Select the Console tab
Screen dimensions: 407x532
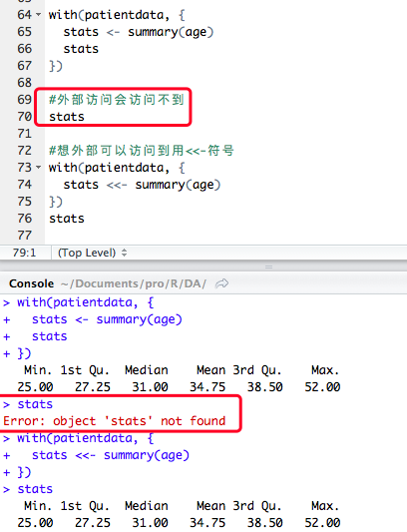31,283
